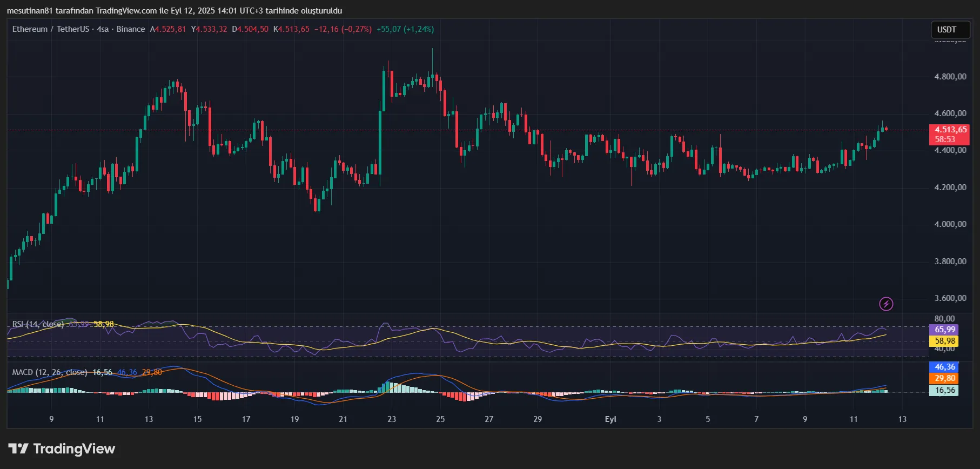This screenshot has width=980, height=469.
Task: Click the change value −12,16 (−0,27%)
Action: point(343,29)
